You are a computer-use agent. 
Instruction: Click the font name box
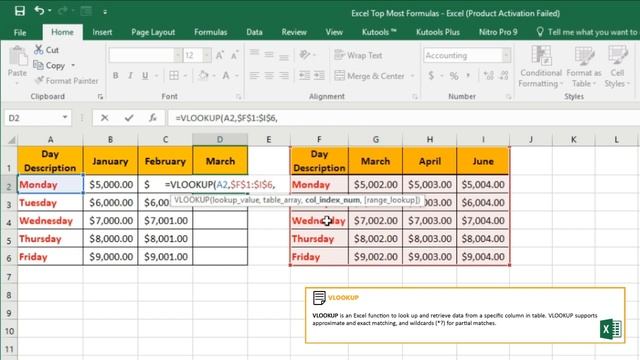[141, 55]
